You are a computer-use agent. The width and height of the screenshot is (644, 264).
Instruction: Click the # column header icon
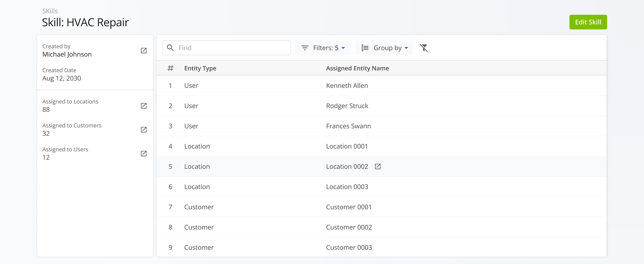tap(170, 68)
